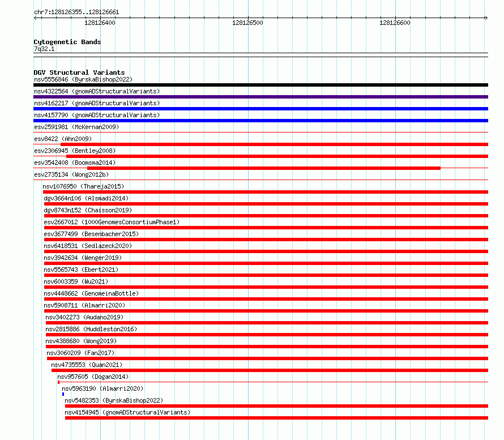Click the chr7:128126355..128126661 coordinate label

(76, 12)
